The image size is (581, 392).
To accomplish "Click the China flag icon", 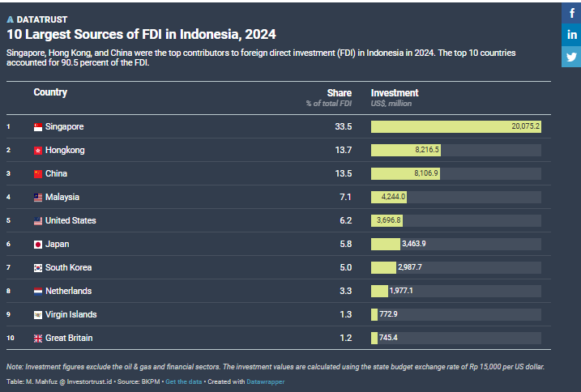I will tap(37, 174).
